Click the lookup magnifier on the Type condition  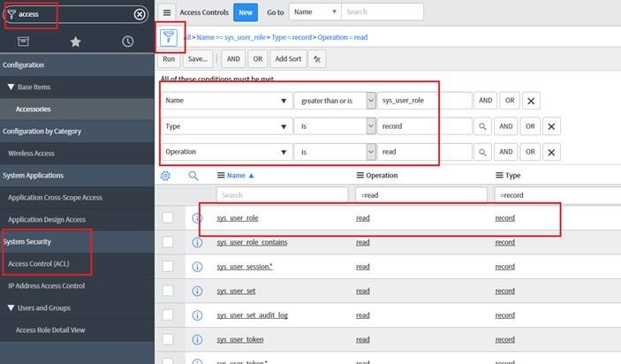[x=482, y=127]
